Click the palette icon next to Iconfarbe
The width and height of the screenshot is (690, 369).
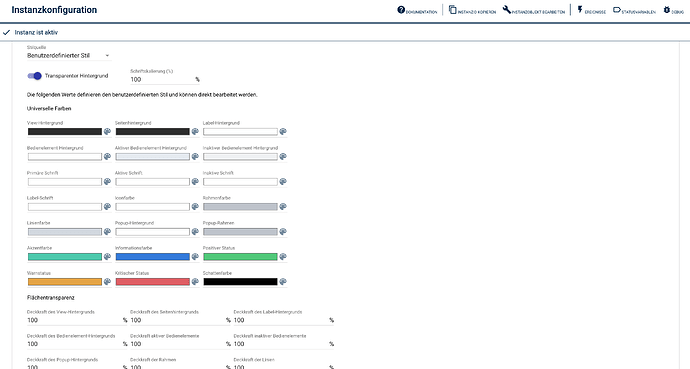[195, 207]
